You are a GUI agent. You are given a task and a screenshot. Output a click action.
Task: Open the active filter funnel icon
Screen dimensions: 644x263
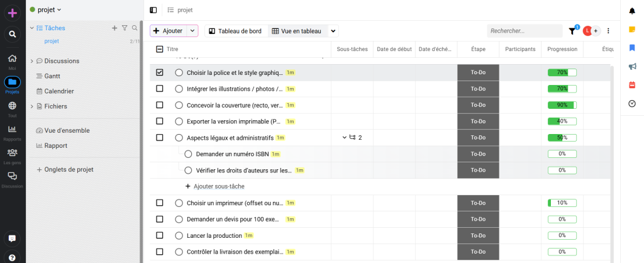coord(572,31)
